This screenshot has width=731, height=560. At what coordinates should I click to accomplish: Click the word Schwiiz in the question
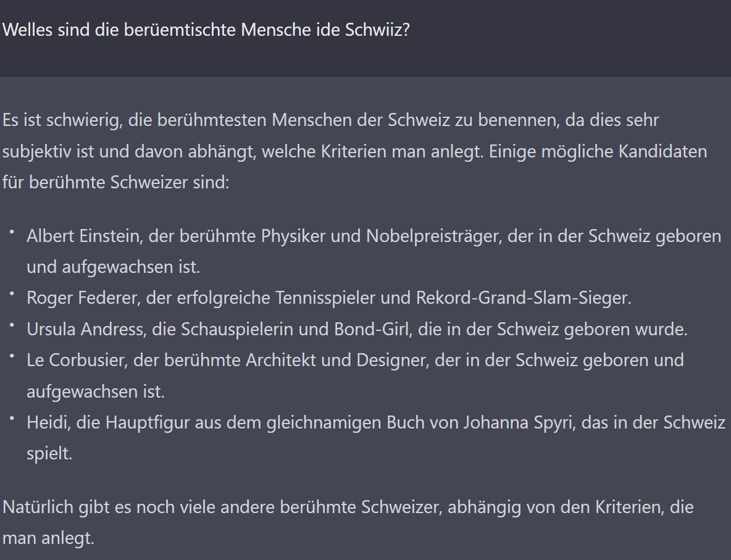pos(377,30)
